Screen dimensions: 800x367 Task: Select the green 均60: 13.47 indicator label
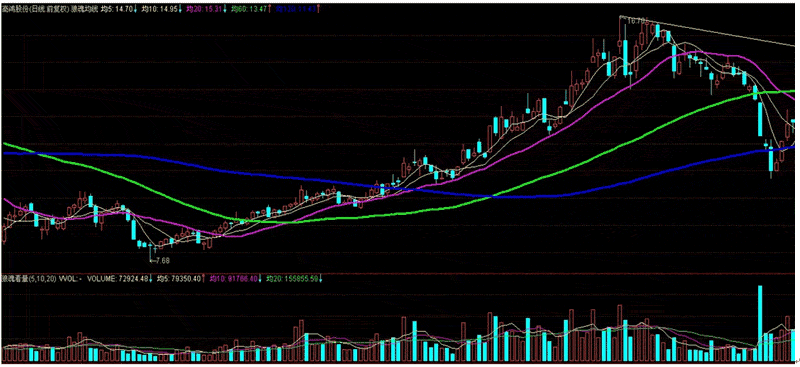click(x=248, y=9)
